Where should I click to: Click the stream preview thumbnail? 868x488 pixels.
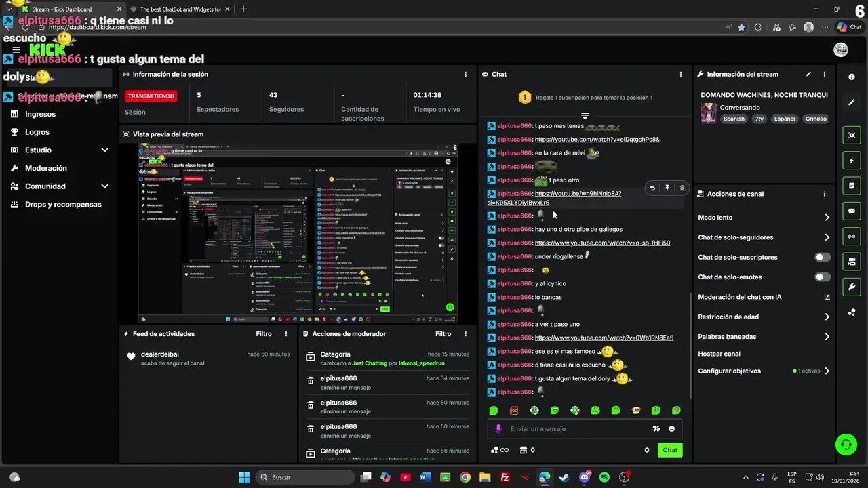click(298, 233)
